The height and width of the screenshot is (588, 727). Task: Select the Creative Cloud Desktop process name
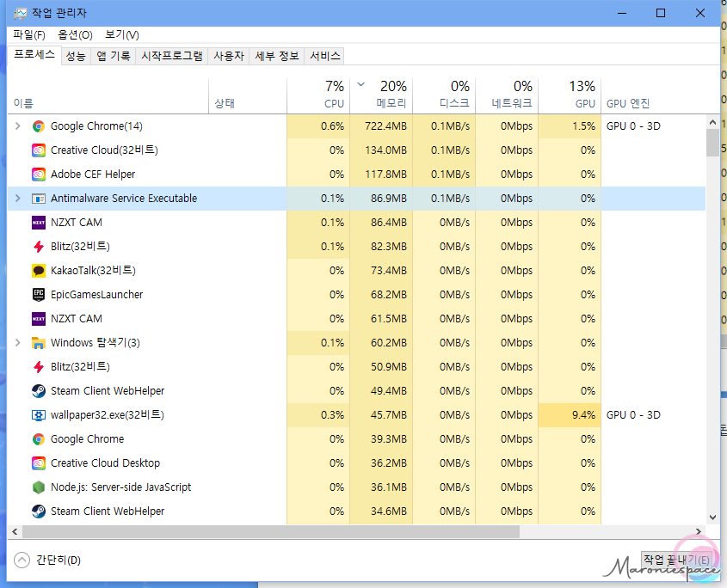tap(105, 463)
